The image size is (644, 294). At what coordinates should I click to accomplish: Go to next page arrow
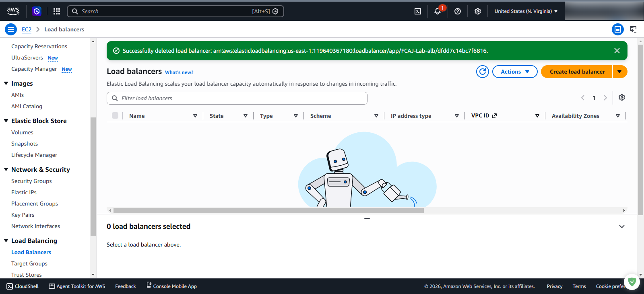[605, 98]
